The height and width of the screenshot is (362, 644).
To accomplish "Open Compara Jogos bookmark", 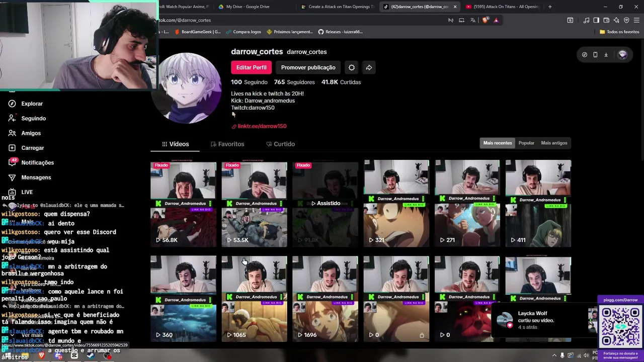I will [x=243, y=32].
